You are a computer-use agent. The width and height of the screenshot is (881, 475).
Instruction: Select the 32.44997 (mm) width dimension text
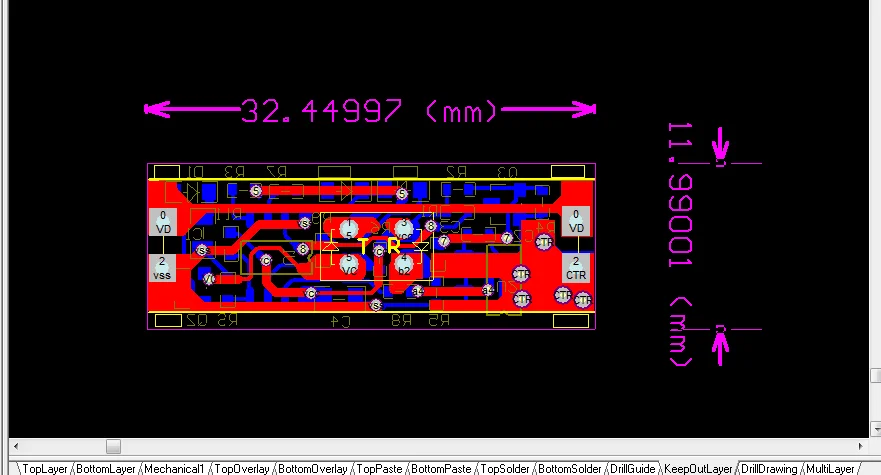[x=369, y=110]
